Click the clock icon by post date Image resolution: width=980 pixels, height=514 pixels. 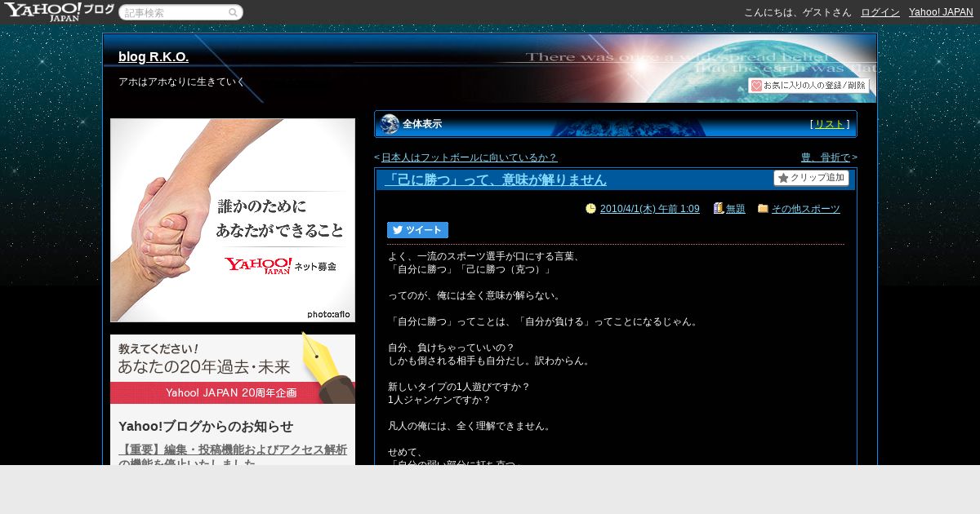(591, 209)
